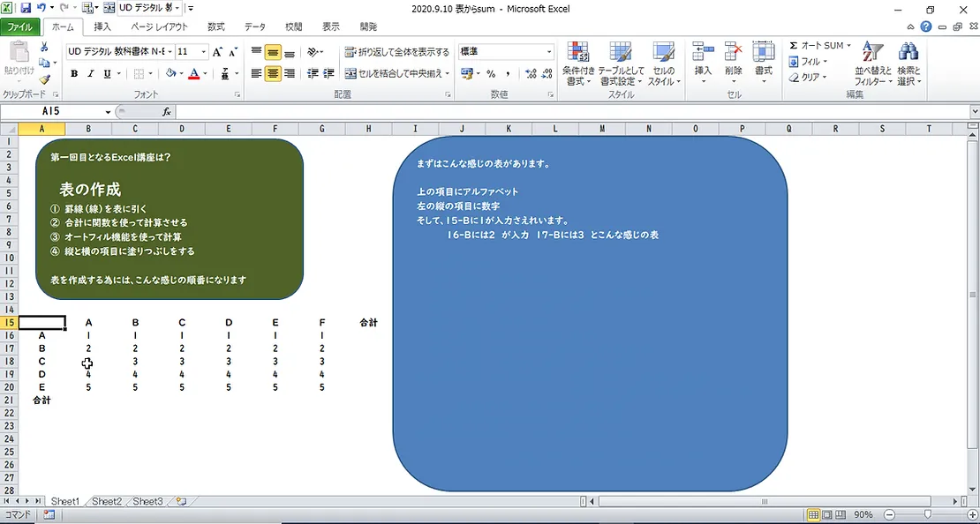Click the increase decimal places icon

click(x=531, y=73)
